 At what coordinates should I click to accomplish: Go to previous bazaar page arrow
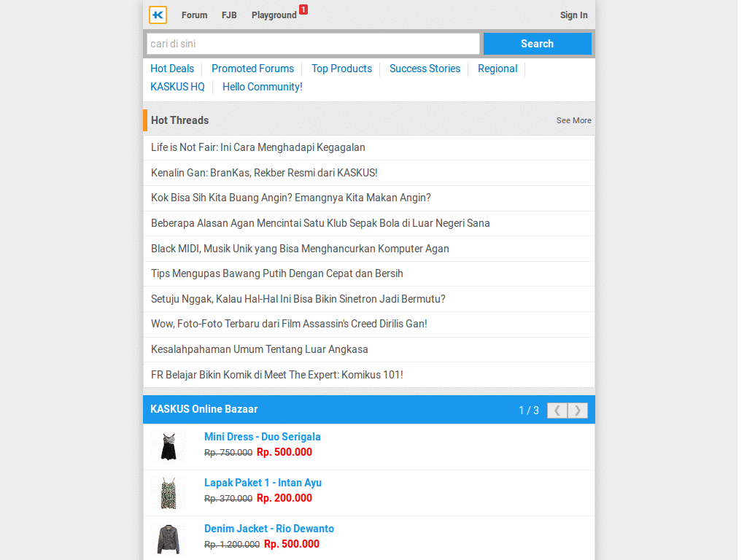pyautogui.click(x=557, y=411)
